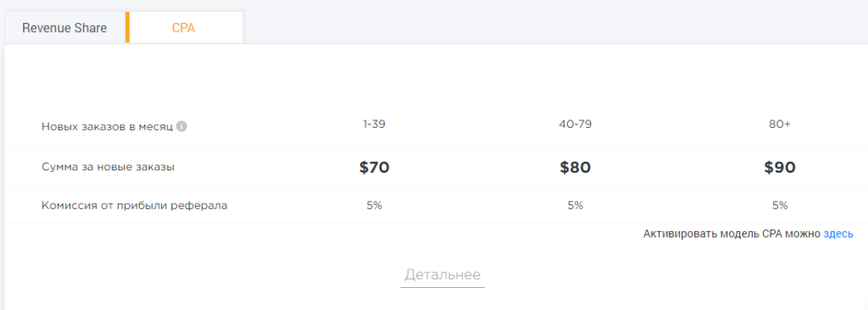Click the 1-39 orders tier value
Viewport: 868px width, 310px height.
click(374, 124)
